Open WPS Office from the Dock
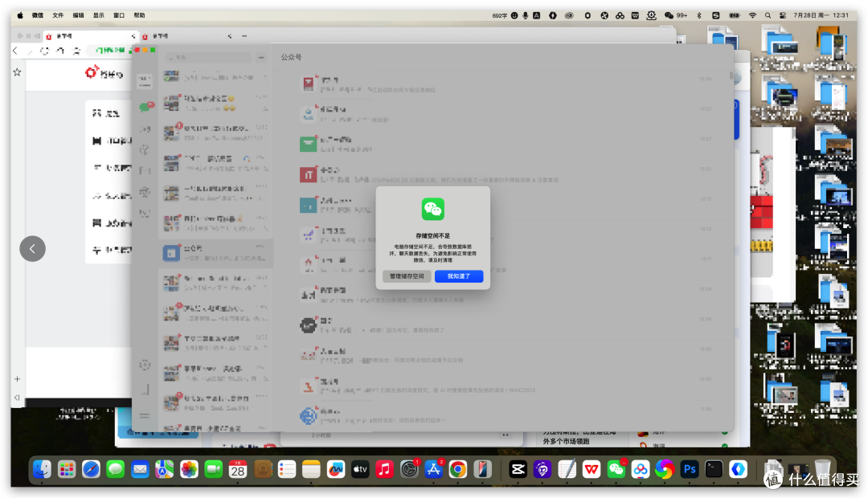 592,470
